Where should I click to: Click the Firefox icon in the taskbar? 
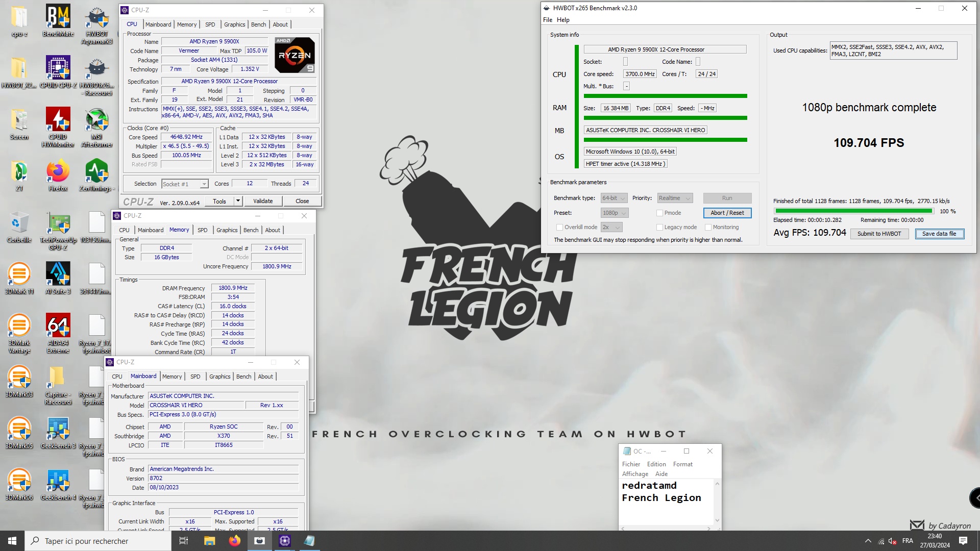pyautogui.click(x=234, y=541)
